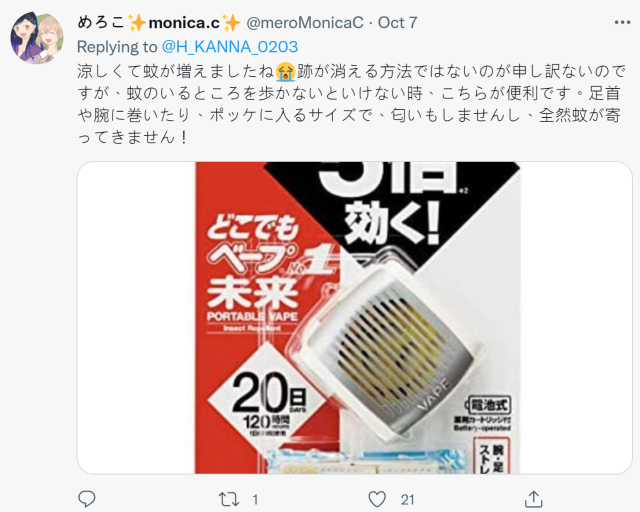Click the reply speech bubble icon
Viewport: 640px width, 512px height.
pos(87,499)
